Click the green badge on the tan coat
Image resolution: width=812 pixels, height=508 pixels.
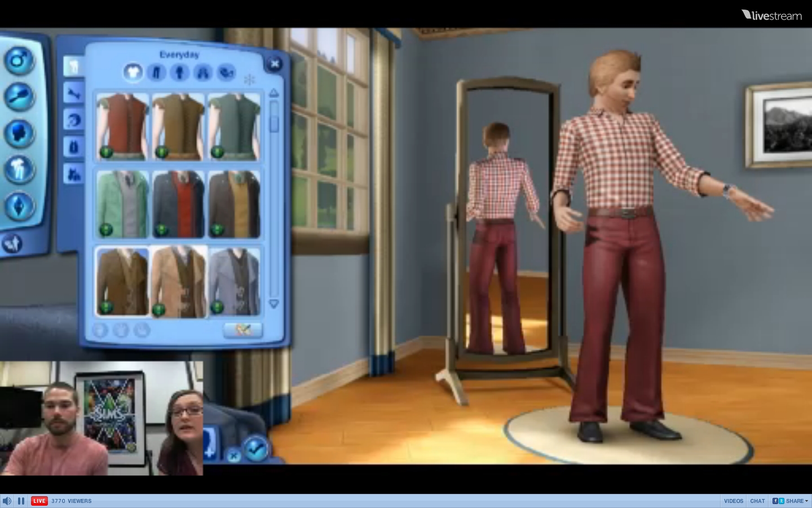point(159,309)
